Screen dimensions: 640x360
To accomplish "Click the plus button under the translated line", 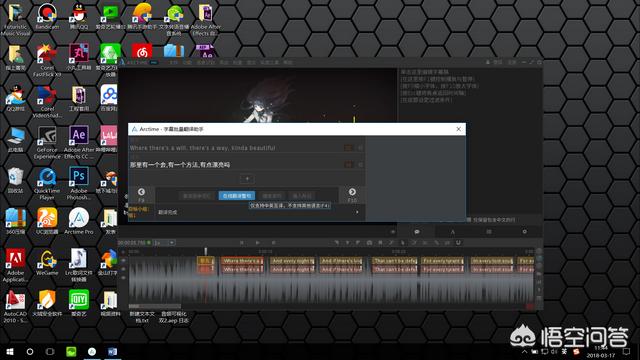I will [247, 179].
